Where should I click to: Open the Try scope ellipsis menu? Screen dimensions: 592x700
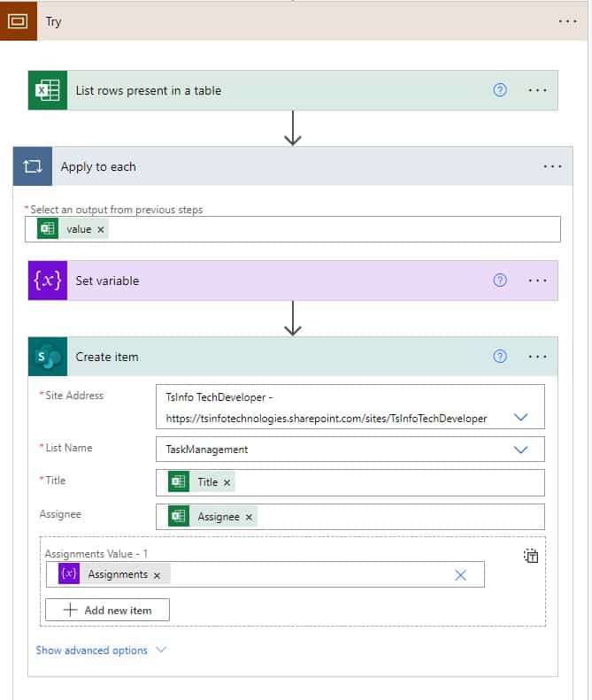[567, 21]
